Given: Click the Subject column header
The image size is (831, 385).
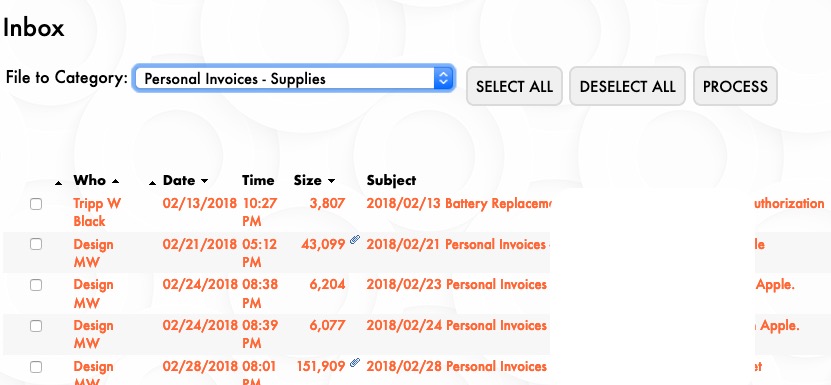Looking at the screenshot, I should [x=391, y=180].
